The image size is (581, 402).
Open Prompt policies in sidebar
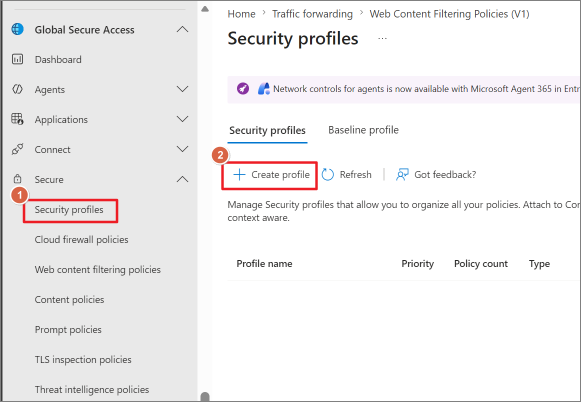[68, 330]
